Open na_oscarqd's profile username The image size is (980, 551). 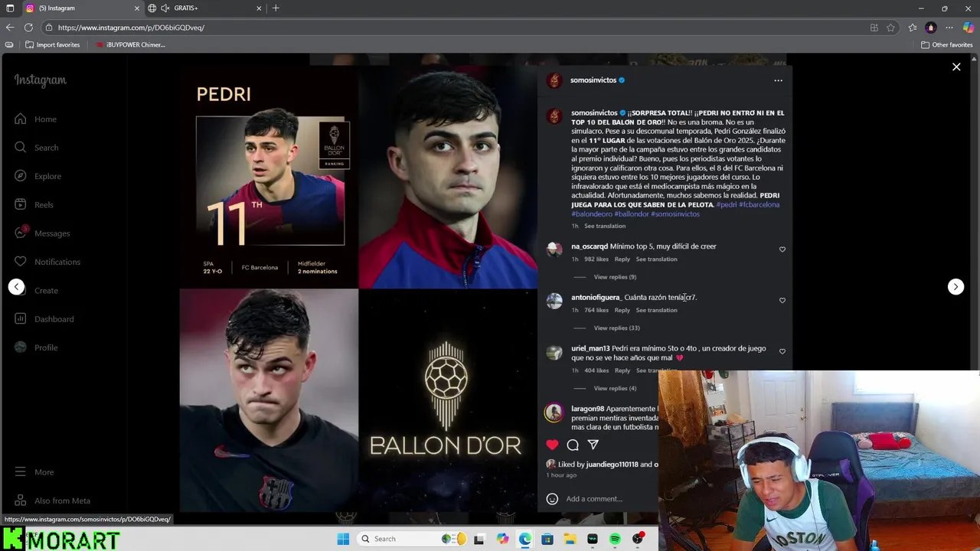click(x=590, y=246)
